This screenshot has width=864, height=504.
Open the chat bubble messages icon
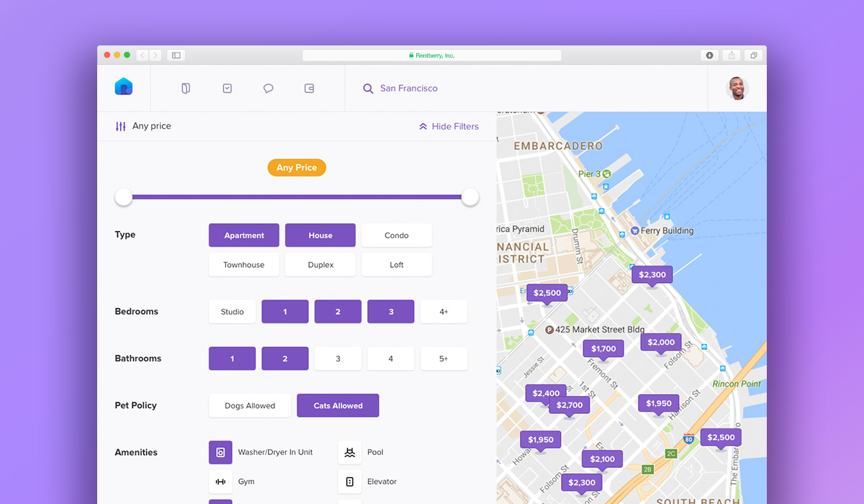pyautogui.click(x=268, y=89)
